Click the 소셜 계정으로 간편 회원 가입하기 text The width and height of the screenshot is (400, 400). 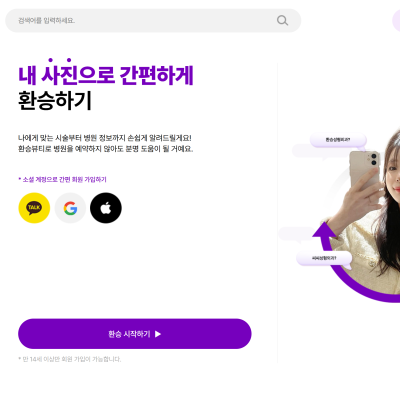point(62,179)
